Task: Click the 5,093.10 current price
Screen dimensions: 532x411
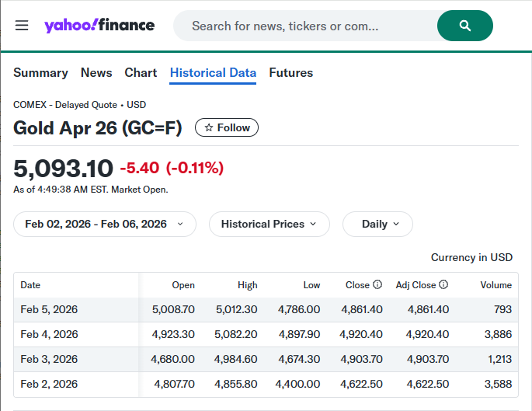Action: (64, 168)
